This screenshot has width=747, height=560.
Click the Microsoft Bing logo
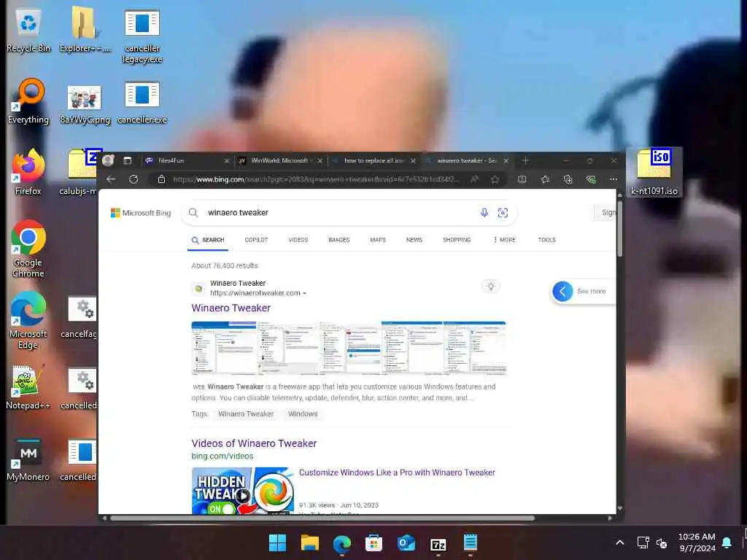point(141,213)
